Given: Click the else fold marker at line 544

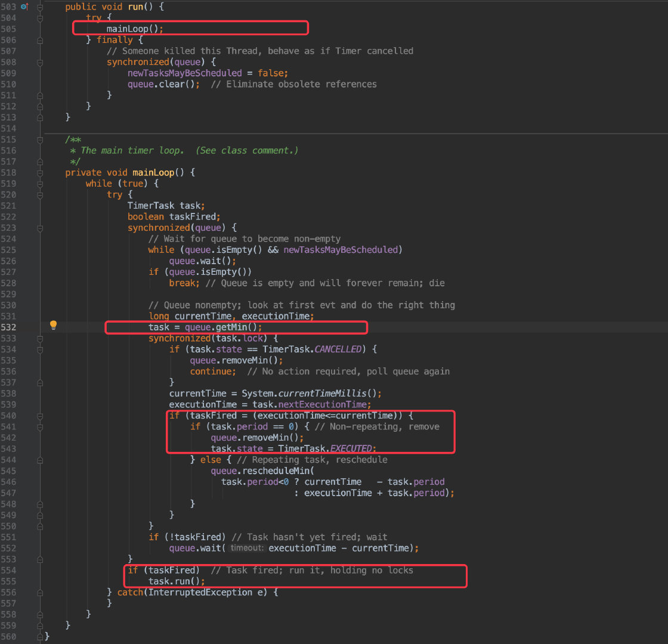Looking at the screenshot, I should [x=40, y=460].
